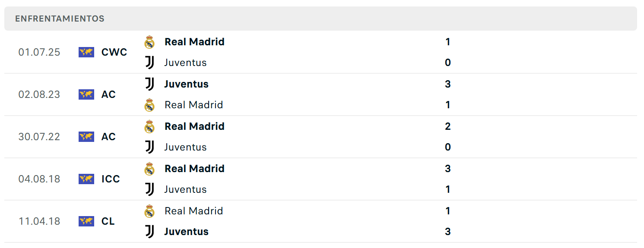
Task: Select the CWC competition label
Action: pyautogui.click(x=114, y=52)
